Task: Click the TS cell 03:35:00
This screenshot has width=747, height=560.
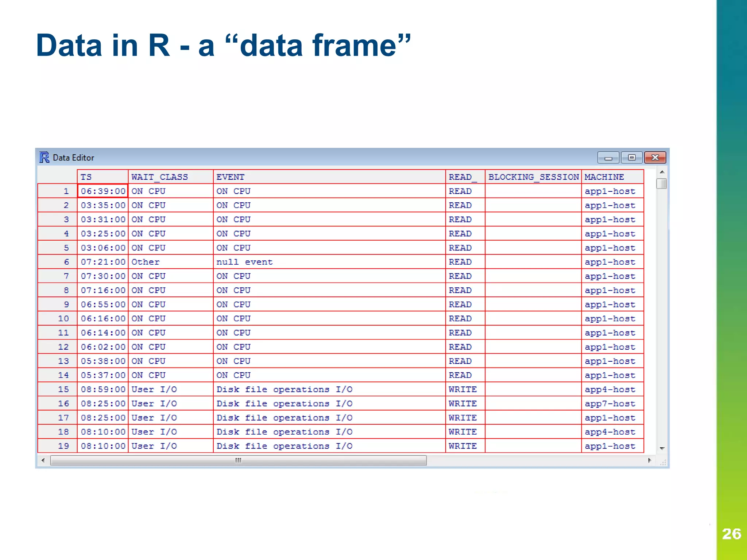Action: tap(102, 205)
